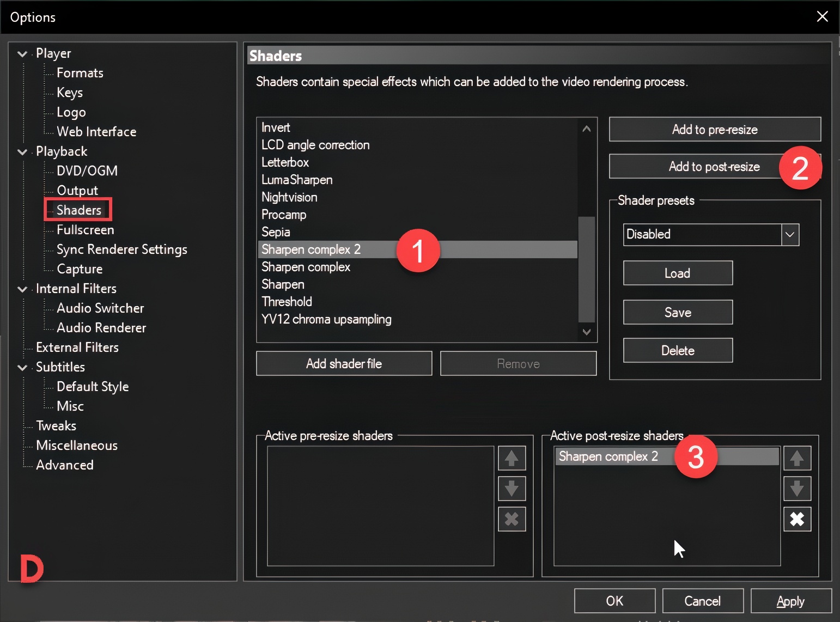
Task: Select Nightvision shader in list
Action: pos(417,197)
